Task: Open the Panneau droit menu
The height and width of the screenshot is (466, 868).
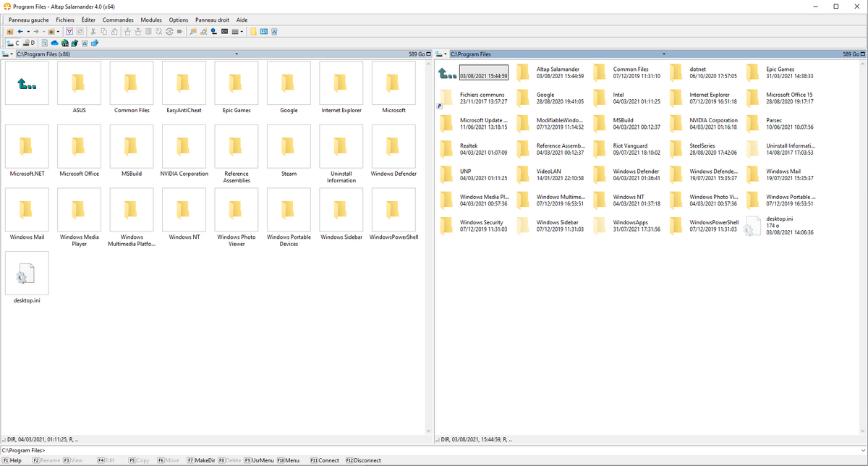Action: coord(213,20)
